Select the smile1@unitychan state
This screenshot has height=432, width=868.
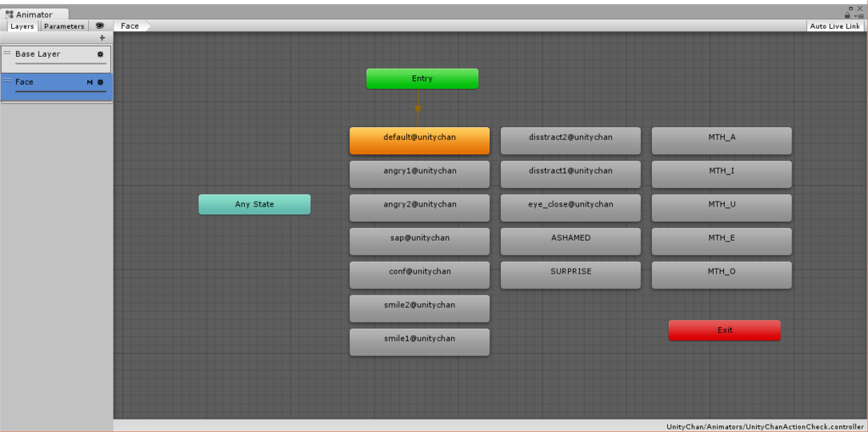tap(420, 342)
